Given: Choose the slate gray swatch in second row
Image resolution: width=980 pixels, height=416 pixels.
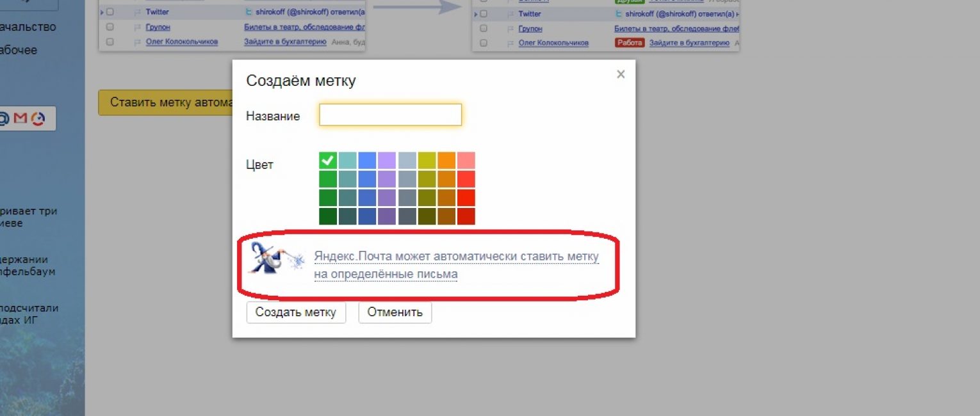Looking at the screenshot, I should click(407, 179).
